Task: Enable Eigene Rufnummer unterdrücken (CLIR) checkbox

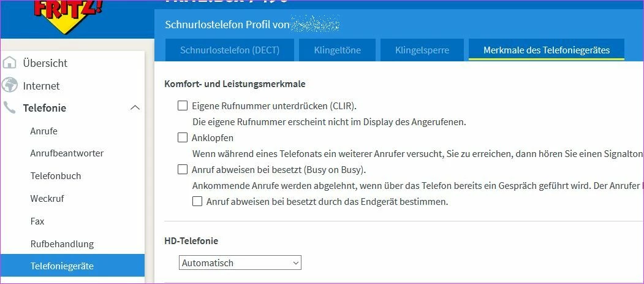Action: coord(183,106)
